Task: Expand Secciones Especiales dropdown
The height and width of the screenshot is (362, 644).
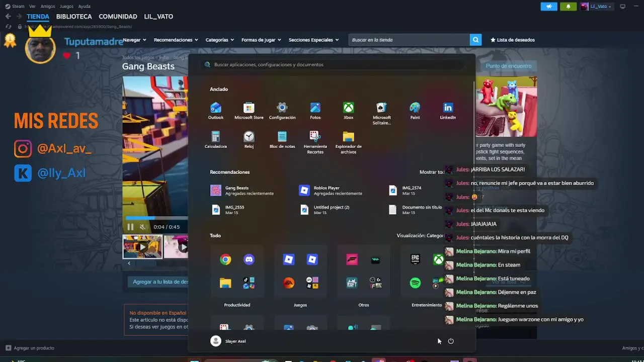Action: coord(314,40)
